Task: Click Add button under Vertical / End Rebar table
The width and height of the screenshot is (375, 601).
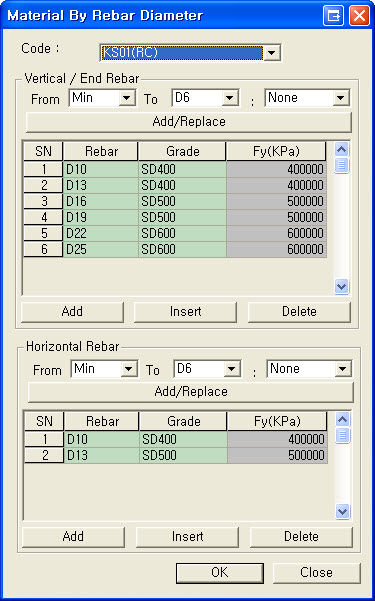Action: coord(72,312)
